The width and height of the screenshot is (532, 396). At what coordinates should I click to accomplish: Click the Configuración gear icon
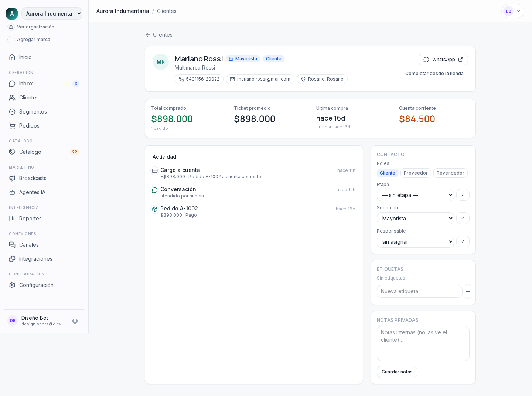(12, 285)
